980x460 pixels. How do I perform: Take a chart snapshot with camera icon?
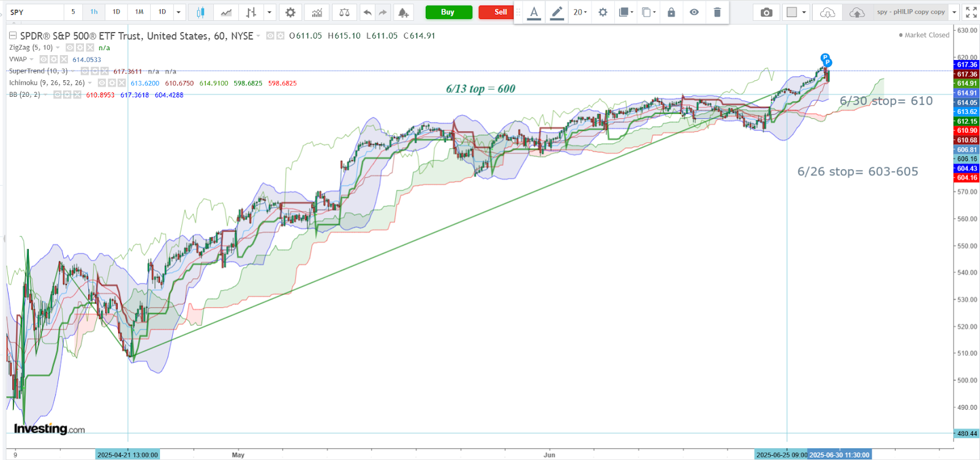coord(766,12)
